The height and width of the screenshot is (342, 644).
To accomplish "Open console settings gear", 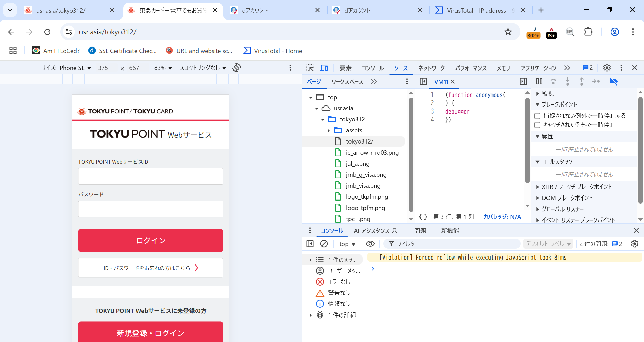I will coord(635,244).
